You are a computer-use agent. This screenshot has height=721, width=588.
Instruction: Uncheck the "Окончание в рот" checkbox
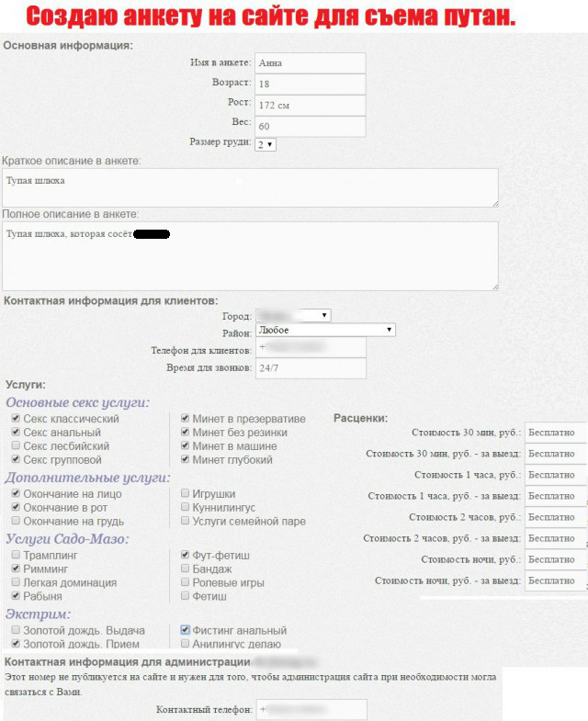point(17,507)
